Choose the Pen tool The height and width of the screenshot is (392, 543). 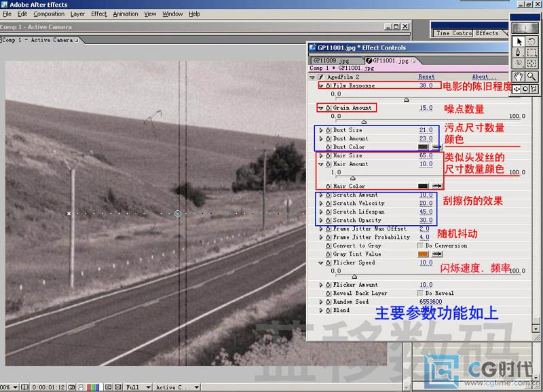(519, 53)
